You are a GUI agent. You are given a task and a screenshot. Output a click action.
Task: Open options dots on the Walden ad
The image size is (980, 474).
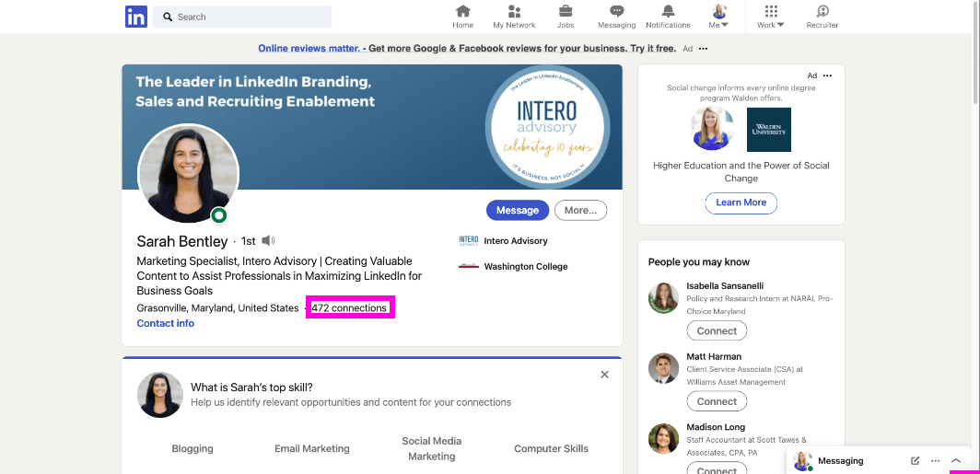click(x=827, y=75)
